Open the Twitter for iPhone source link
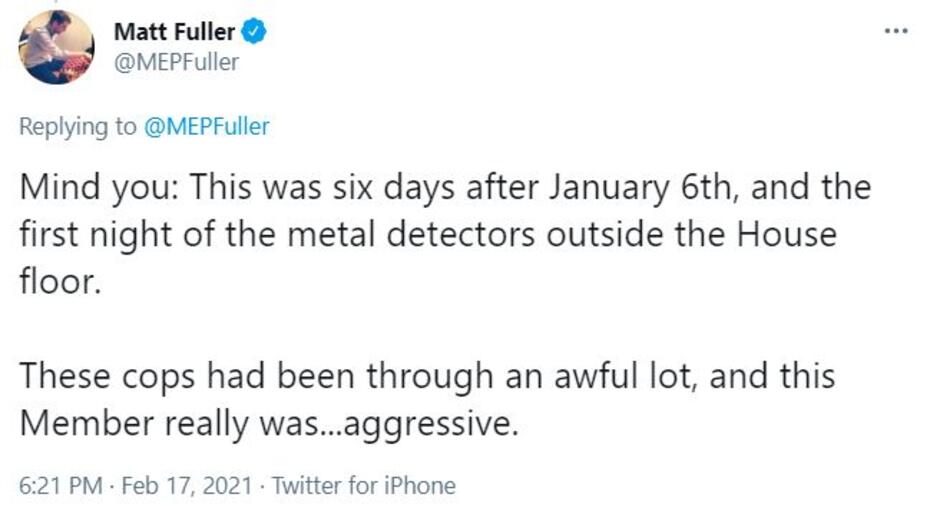The image size is (930, 514). click(363, 486)
